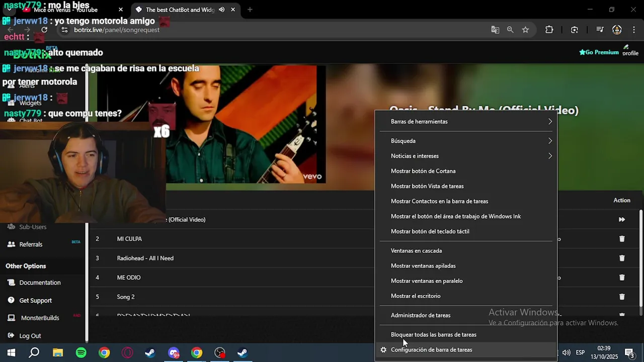Skip the currently playing song with fast-forward icon
This screenshot has height=362, width=644.
pyautogui.click(x=622, y=220)
